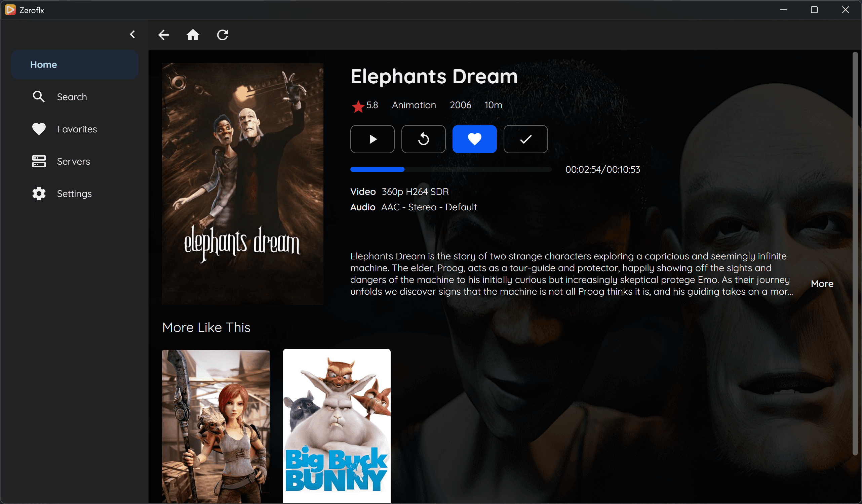Mark movie as watched with checkmark

[525, 139]
